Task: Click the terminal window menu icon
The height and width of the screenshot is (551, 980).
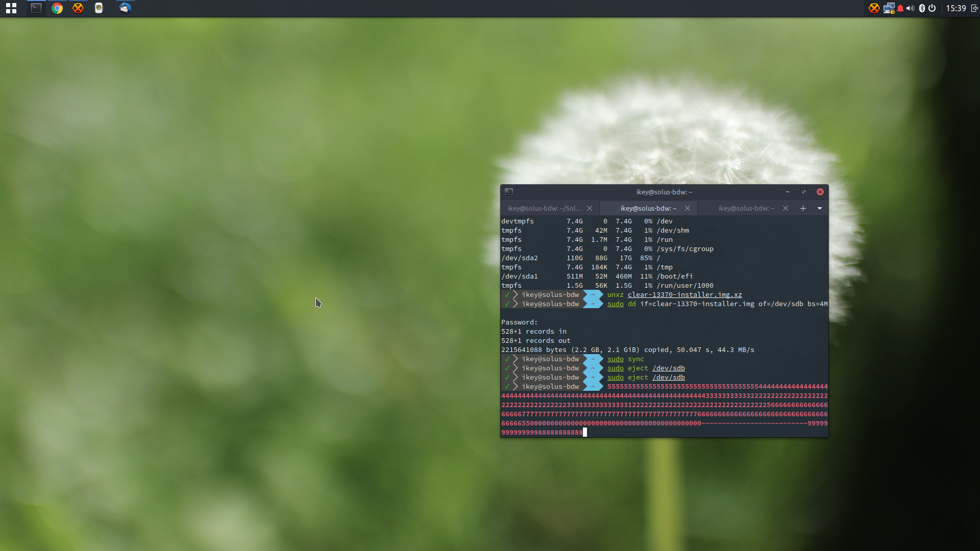Action: click(x=509, y=192)
